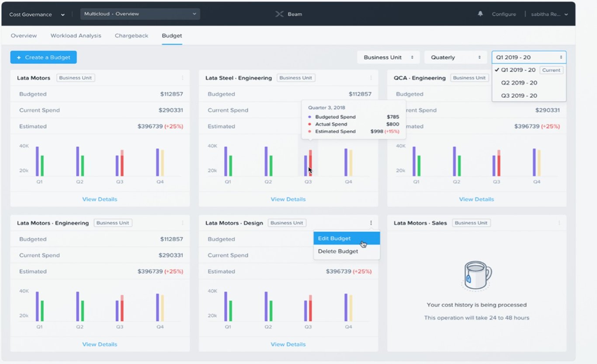Open the Lata Steel Engineering options menu
Screen dimensions: 597x364
point(371,78)
